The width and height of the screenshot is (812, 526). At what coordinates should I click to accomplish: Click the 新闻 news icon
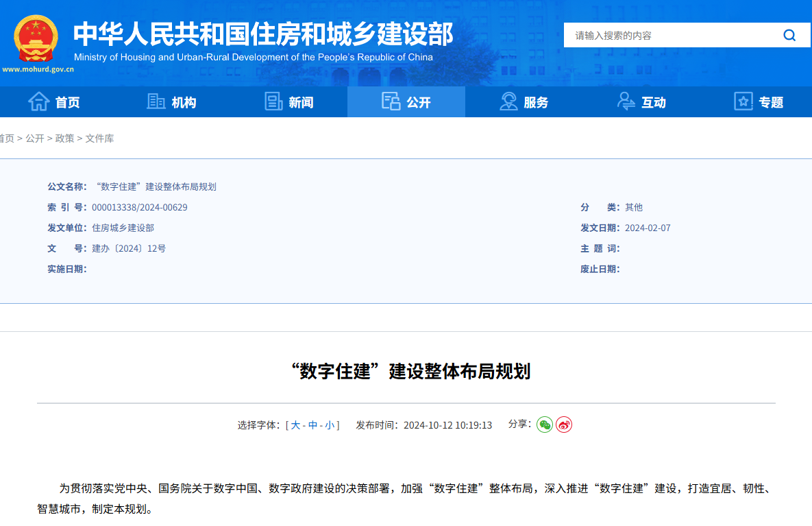(x=273, y=101)
